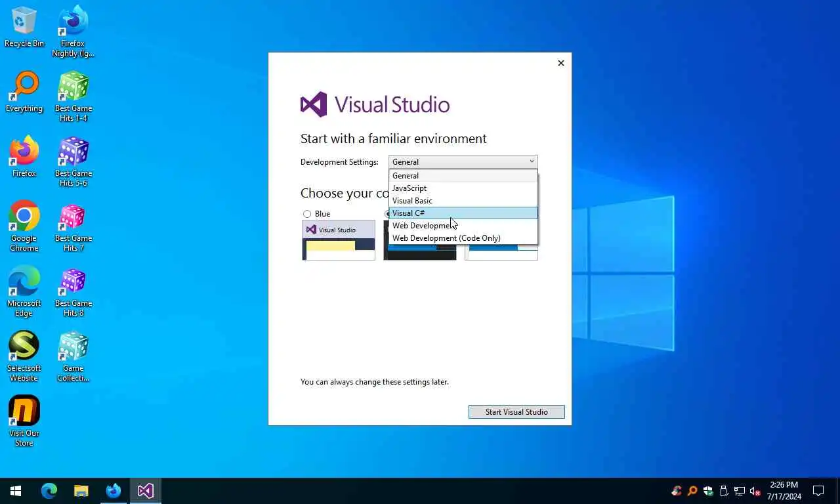The image size is (840, 504).
Task: Click the Visual Studio taskbar button
Action: tap(145, 491)
